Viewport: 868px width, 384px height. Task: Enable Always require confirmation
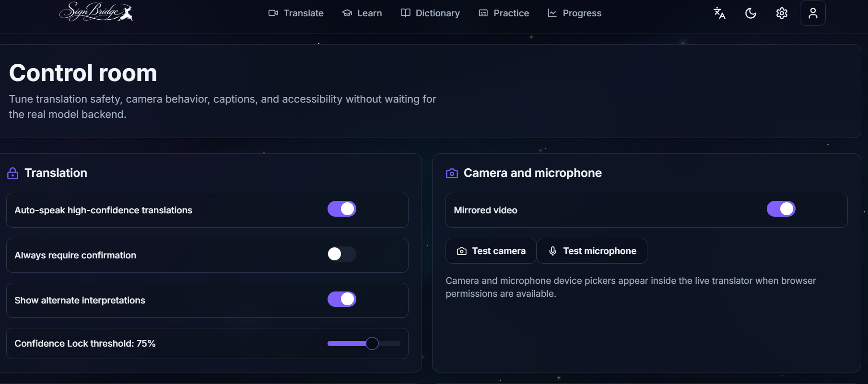pos(342,254)
